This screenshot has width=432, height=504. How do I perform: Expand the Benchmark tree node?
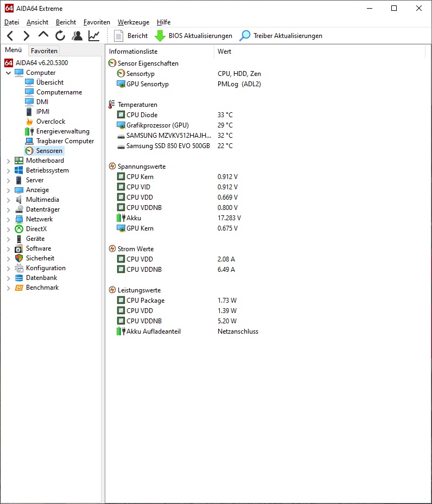pyautogui.click(x=8, y=288)
